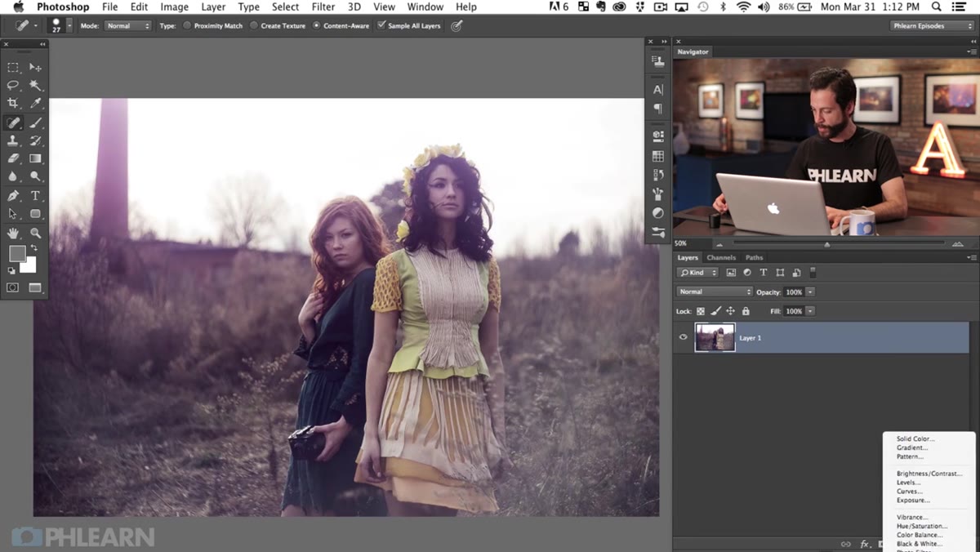Screen dimensions: 980x552
Task: Toggle layer filtering switch on or off
Action: click(813, 272)
